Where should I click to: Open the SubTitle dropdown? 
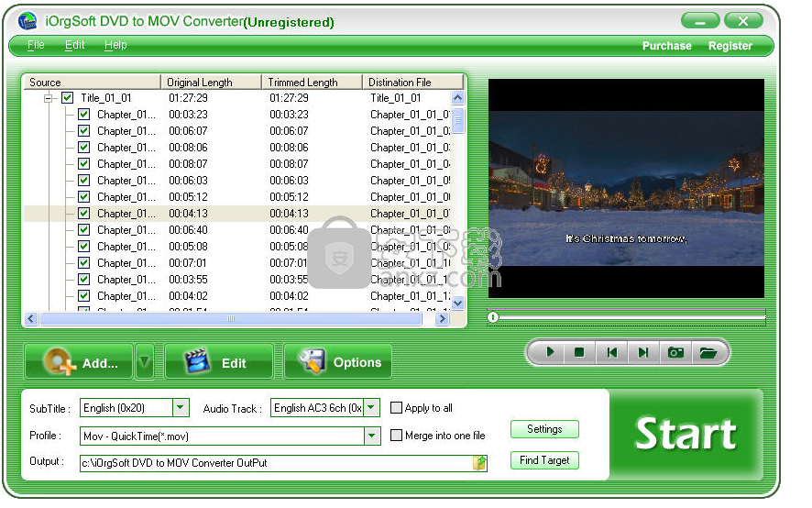click(181, 407)
